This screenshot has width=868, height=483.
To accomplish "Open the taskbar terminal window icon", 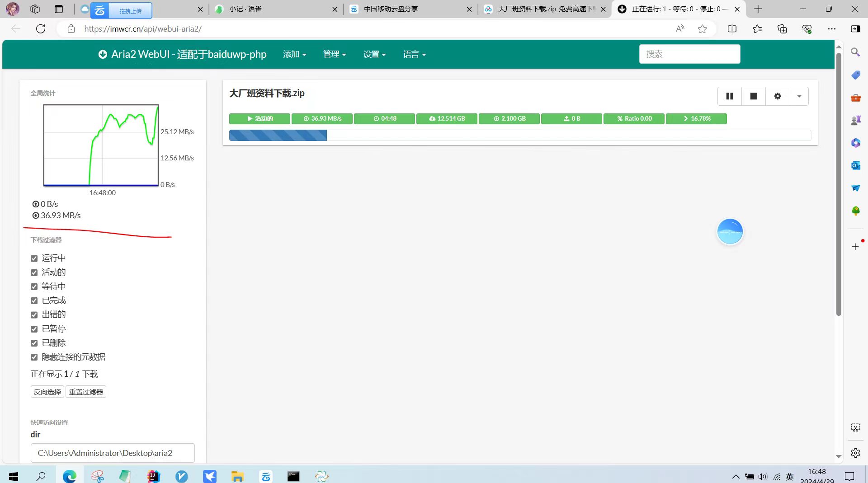I will 293,476.
